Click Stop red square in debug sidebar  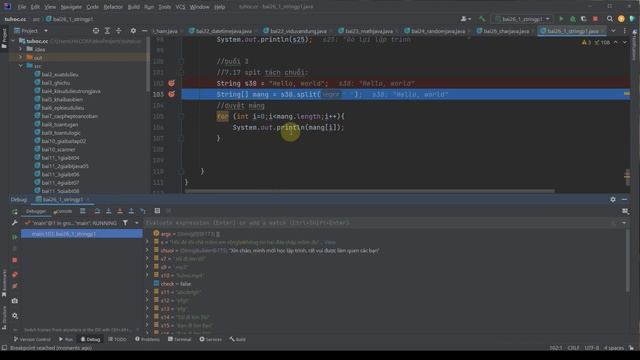(x=15, y=260)
